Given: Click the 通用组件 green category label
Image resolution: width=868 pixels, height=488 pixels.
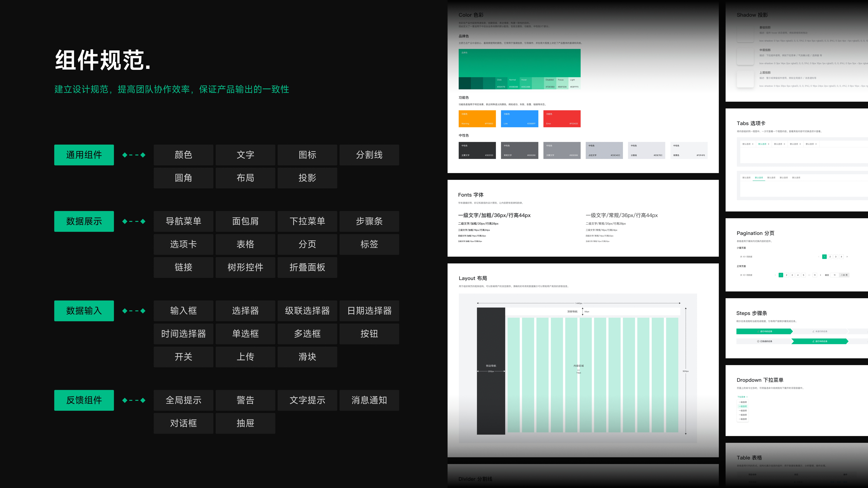Looking at the screenshot, I should click(x=84, y=155).
